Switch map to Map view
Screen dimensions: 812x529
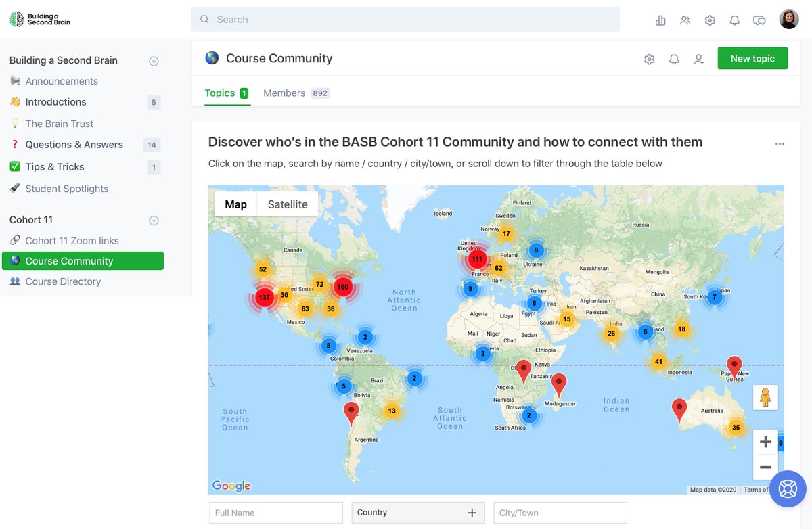235,204
